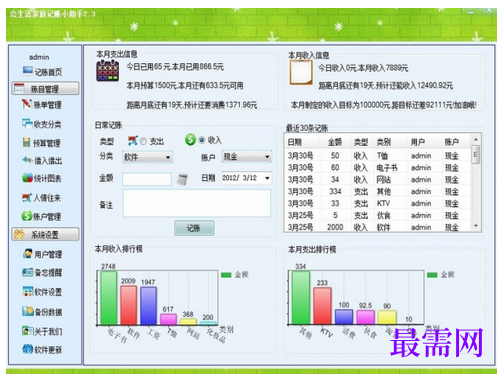This screenshot has height=374, width=502.
Task: Open 记账首页 in the sidebar
Action: (x=42, y=72)
